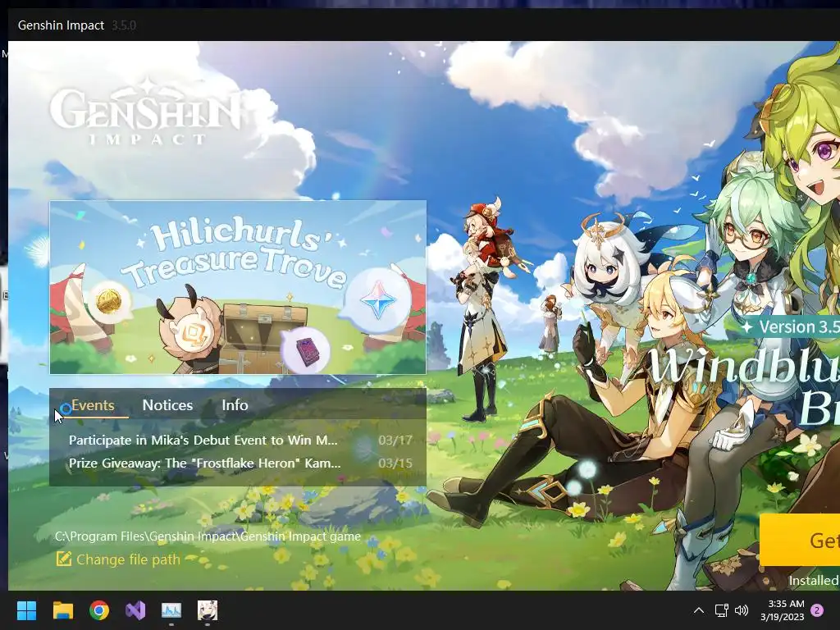Launch Google Chrome from the taskbar
This screenshot has width=840, height=630.
(x=99, y=610)
